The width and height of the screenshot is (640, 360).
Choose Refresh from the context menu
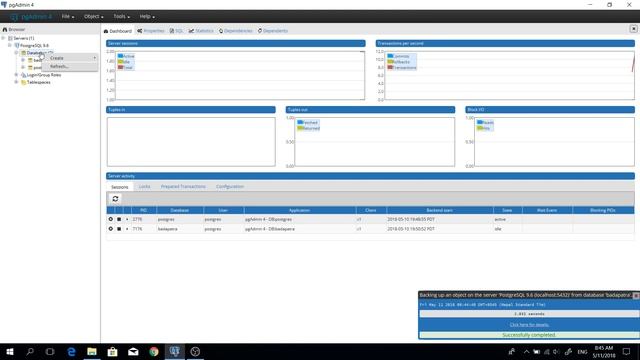pyautogui.click(x=70, y=66)
